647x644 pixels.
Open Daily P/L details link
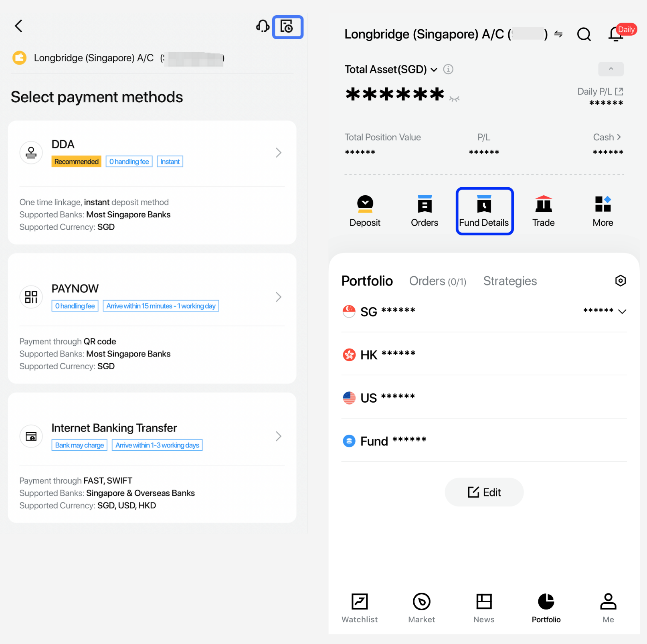click(600, 91)
